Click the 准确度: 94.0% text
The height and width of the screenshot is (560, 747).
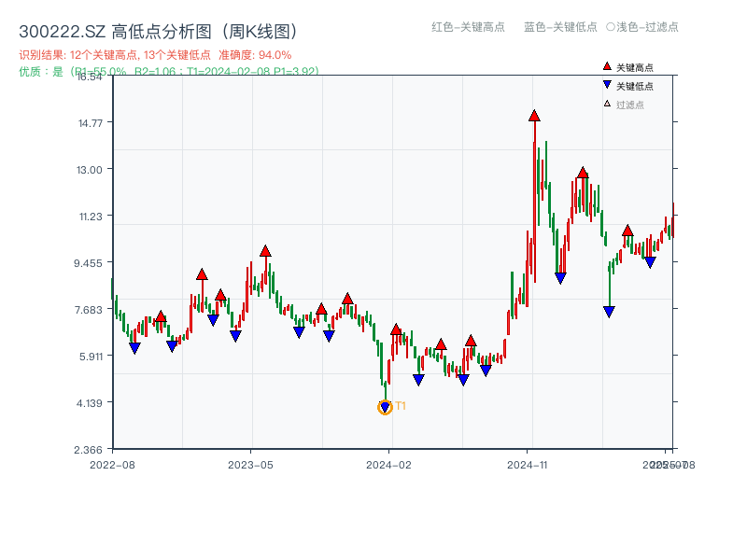pyautogui.click(x=255, y=55)
